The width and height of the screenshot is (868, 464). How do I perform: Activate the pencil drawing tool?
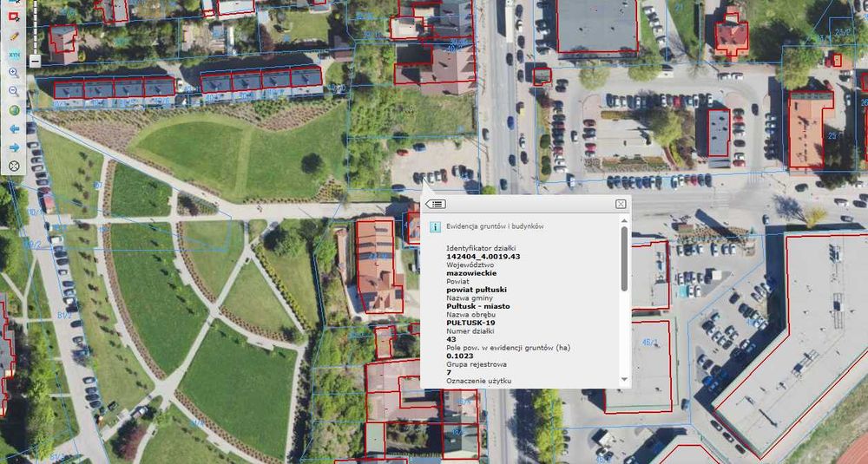pos(14,36)
